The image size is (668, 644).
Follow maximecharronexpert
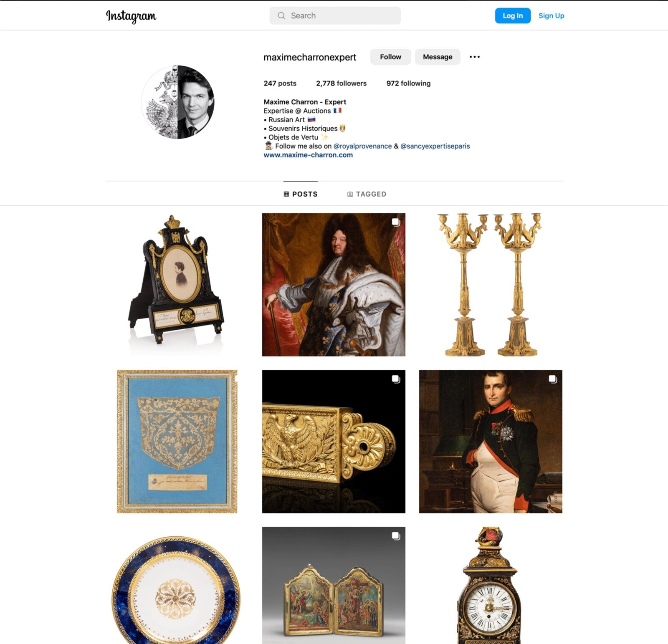coord(390,57)
